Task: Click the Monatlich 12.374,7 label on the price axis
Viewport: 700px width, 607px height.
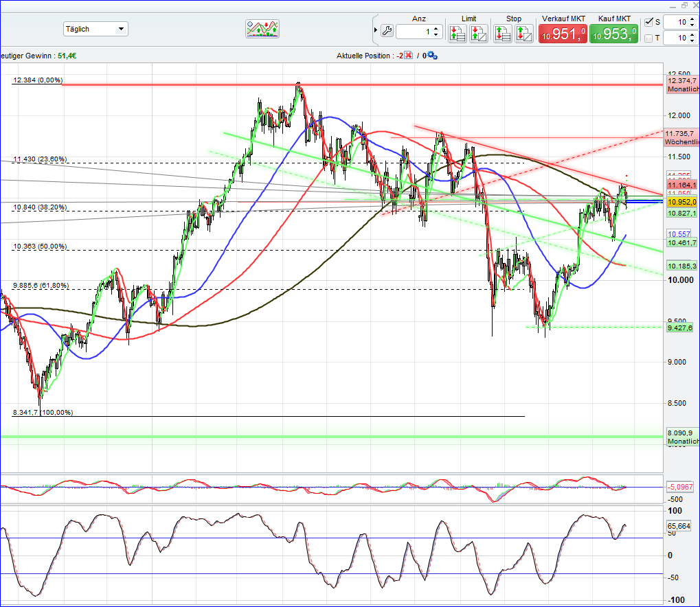Action: [x=681, y=85]
